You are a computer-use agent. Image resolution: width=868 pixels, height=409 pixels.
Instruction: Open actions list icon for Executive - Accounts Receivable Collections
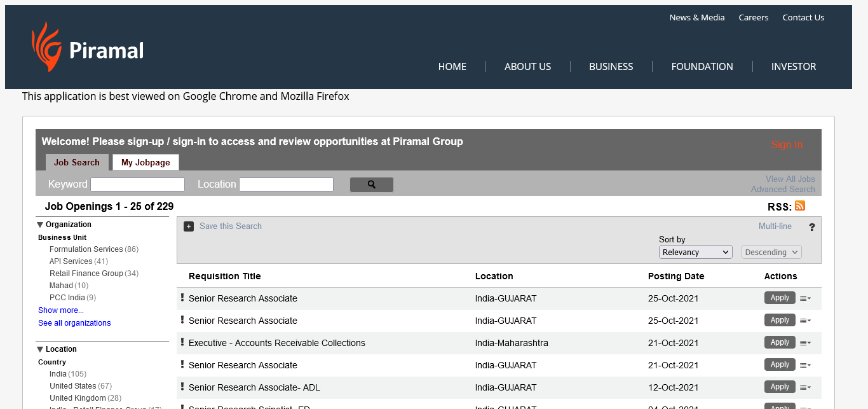805,343
